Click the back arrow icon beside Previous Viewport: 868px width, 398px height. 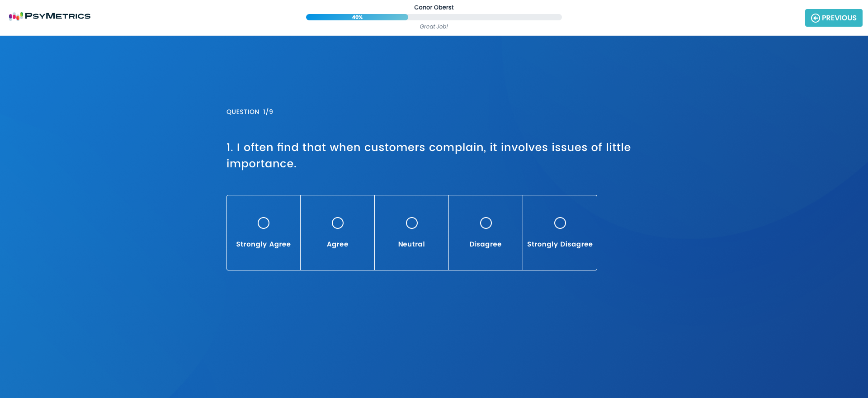815,18
